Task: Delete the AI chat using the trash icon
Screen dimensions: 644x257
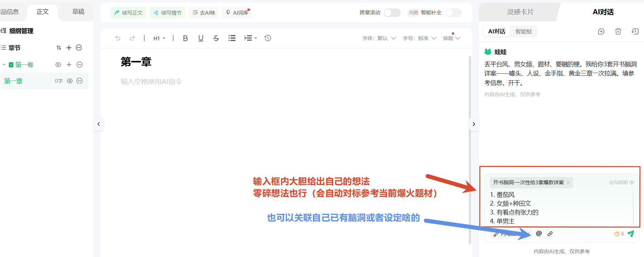Action: coord(618,32)
